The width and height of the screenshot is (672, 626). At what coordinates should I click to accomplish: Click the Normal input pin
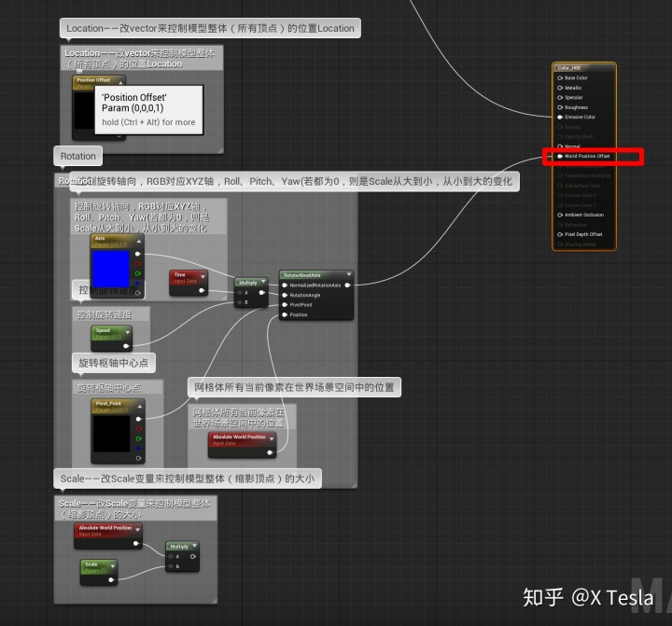click(560, 146)
